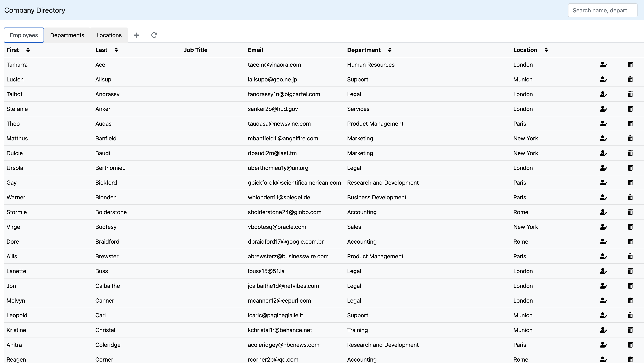The height and width of the screenshot is (363, 644).
Task: Delete Jon Calbaithe's record
Action: [630, 286]
